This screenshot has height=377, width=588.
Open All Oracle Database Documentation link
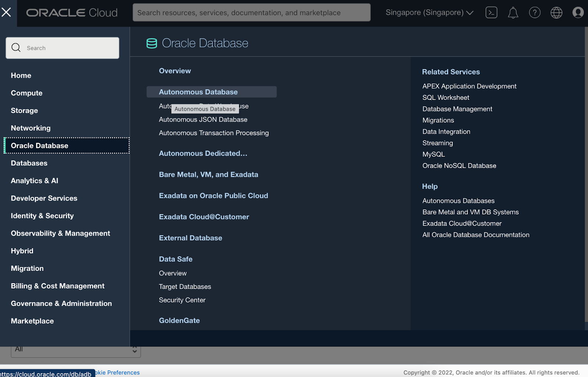pyautogui.click(x=476, y=235)
